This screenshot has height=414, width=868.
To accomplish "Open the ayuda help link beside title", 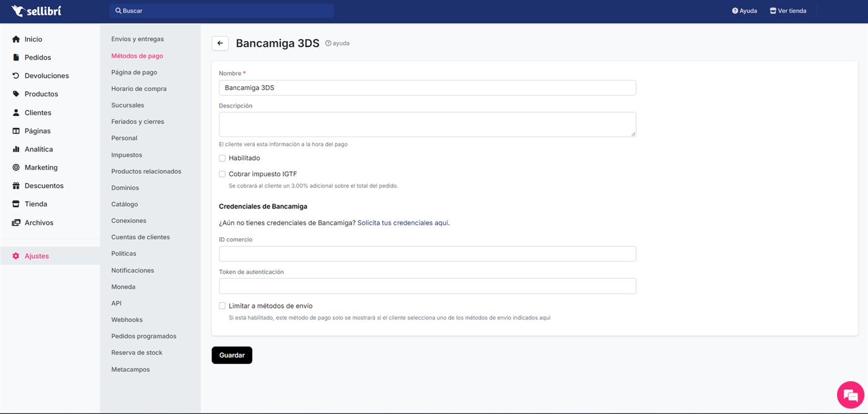I will (337, 43).
